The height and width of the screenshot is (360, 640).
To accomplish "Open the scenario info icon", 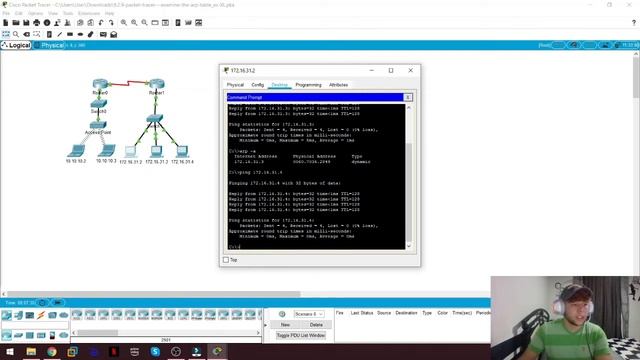I will coord(282,314).
